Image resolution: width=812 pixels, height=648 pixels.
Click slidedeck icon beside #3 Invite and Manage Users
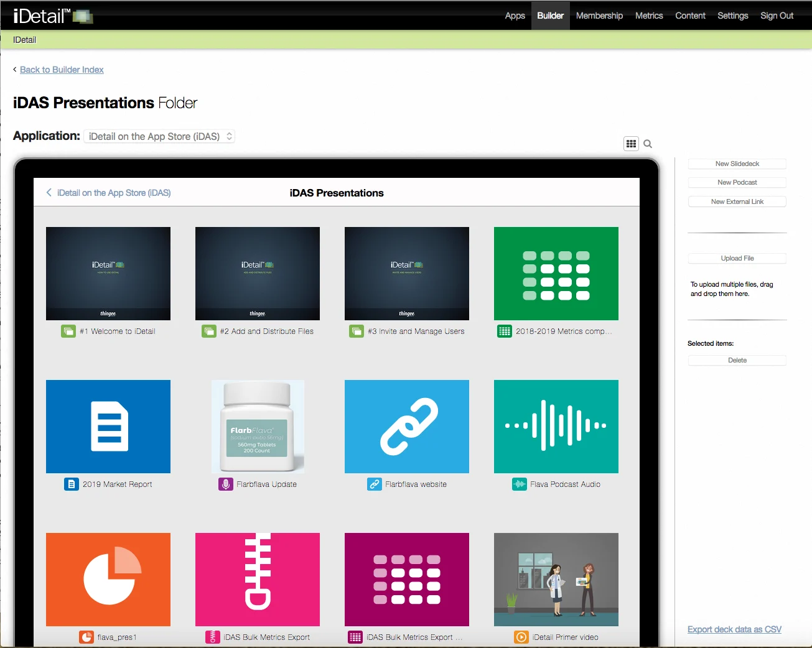click(x=357, y=331)
